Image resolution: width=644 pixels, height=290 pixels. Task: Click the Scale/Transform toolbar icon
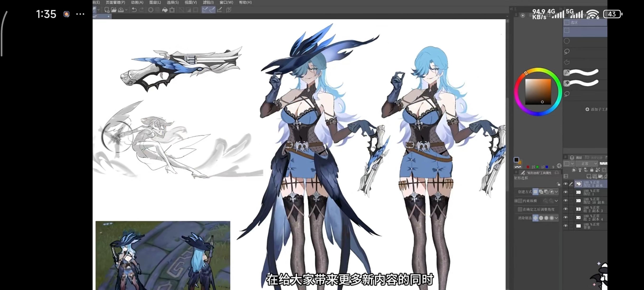172,10
